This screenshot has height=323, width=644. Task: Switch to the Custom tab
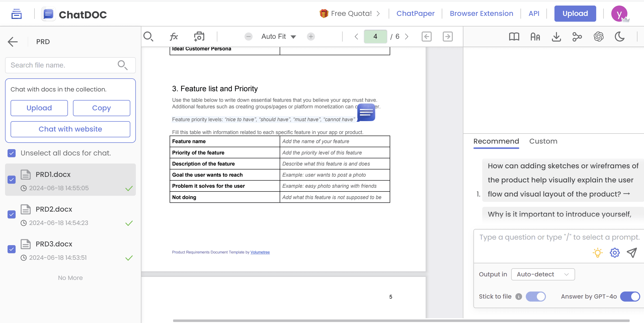[543, 141]
